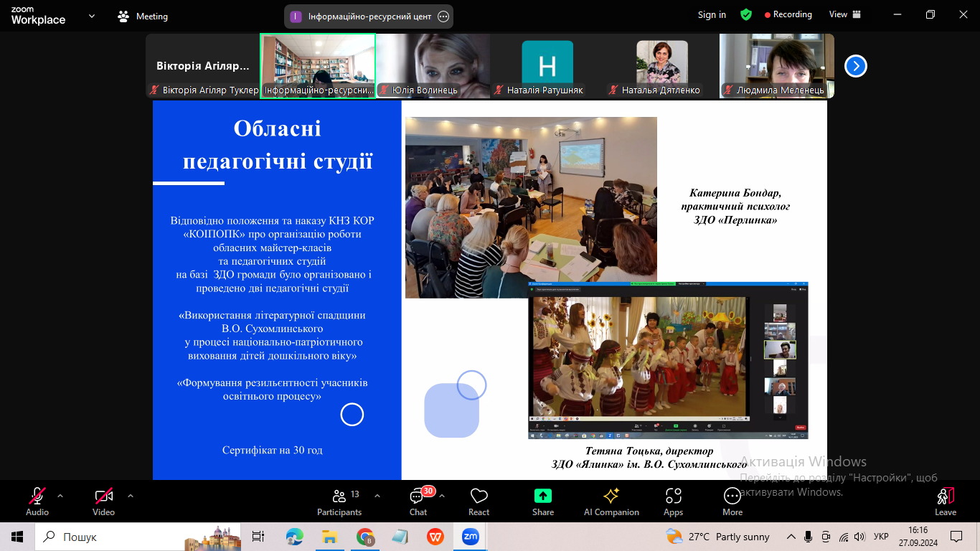Image resolution: width=980 pixels, height=551 pixels.
Task: Switch keyboard language УКР
Action: (x=882, y=537)
